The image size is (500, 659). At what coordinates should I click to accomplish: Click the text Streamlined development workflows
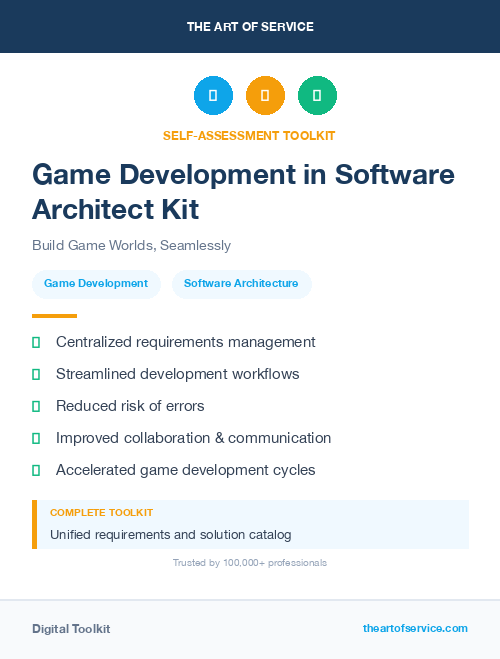pyautogui.click(x=177, y=374)
